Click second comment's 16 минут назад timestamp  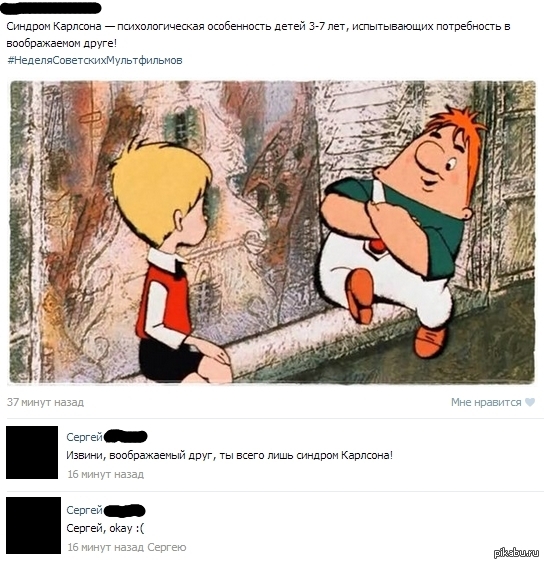(106, 547)
